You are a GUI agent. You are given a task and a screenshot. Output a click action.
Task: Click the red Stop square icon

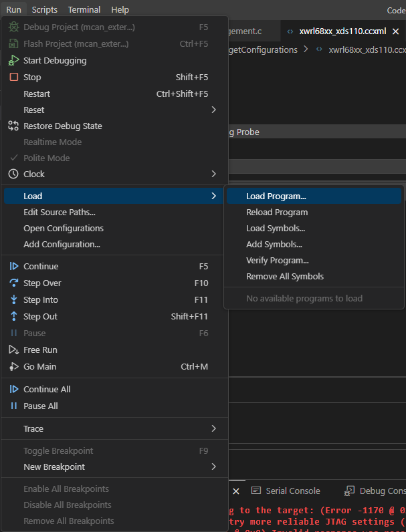(13, 77)
